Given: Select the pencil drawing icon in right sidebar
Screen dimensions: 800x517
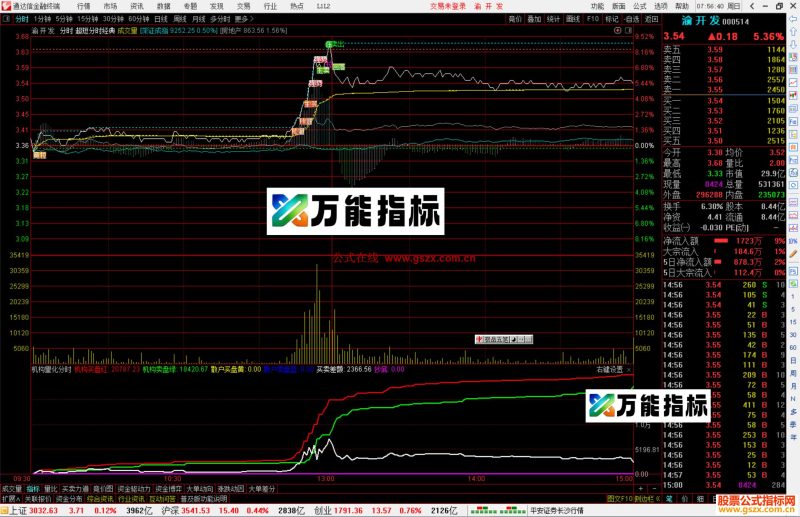Looking at the screenshot, I should click(x=793, y=254).
